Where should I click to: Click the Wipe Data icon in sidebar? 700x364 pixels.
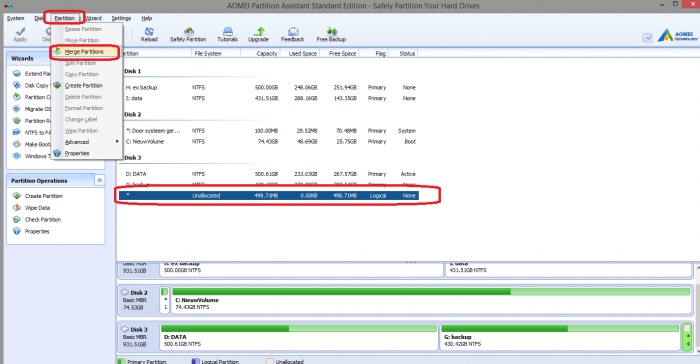[17, 208]
